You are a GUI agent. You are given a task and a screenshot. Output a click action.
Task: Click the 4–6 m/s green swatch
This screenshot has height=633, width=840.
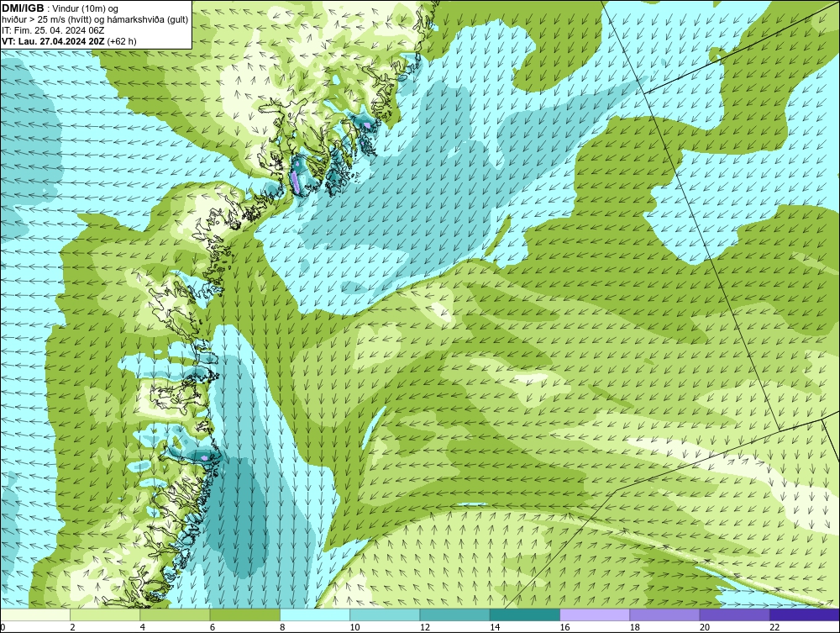point(175,615)
